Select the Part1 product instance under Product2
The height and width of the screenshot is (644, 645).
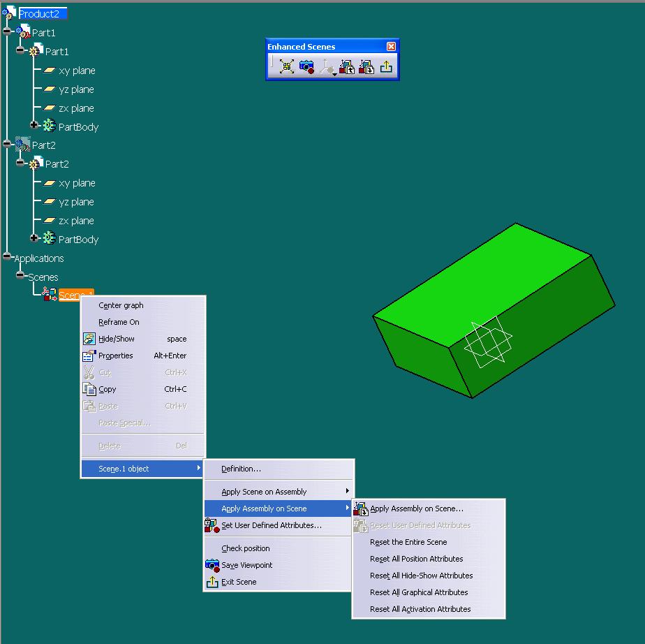tap(43, 33)
